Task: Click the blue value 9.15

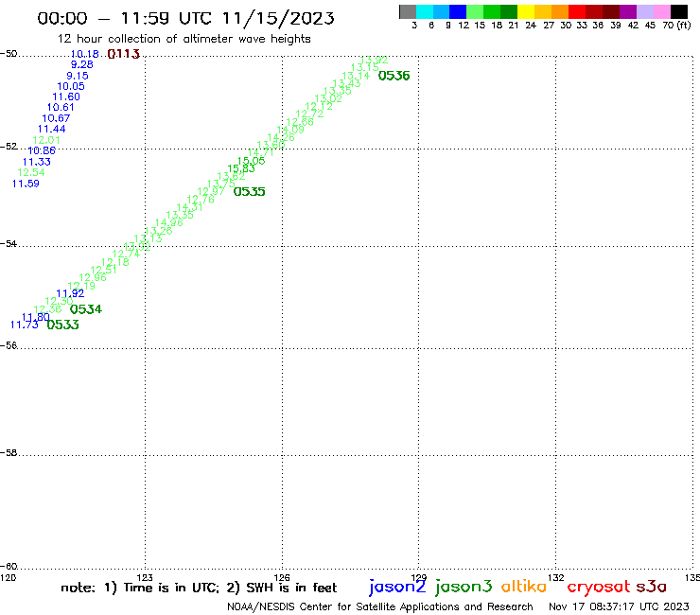Action: coord(78,76)
